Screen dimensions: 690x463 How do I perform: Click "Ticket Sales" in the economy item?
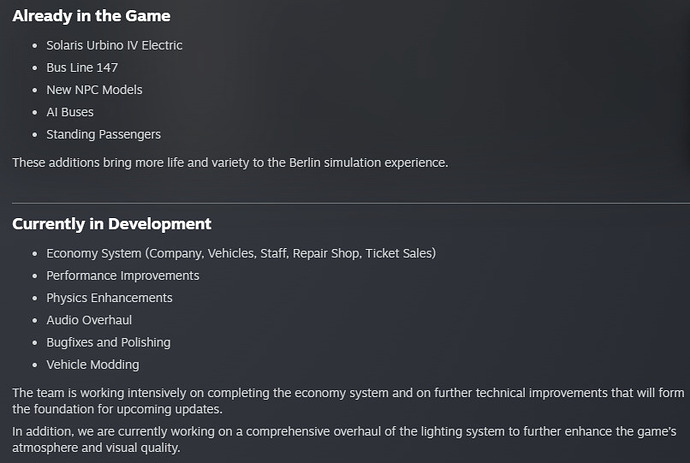point(398,253)
